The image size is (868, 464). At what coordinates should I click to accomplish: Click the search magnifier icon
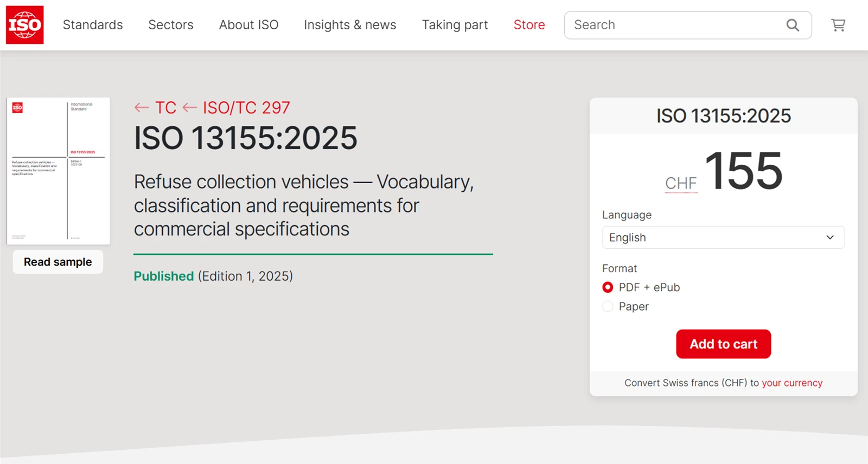tap(793, 25)
